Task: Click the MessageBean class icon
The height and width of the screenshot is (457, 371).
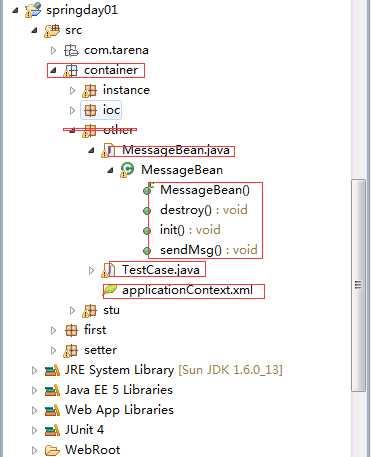Action: coord(127,170)
